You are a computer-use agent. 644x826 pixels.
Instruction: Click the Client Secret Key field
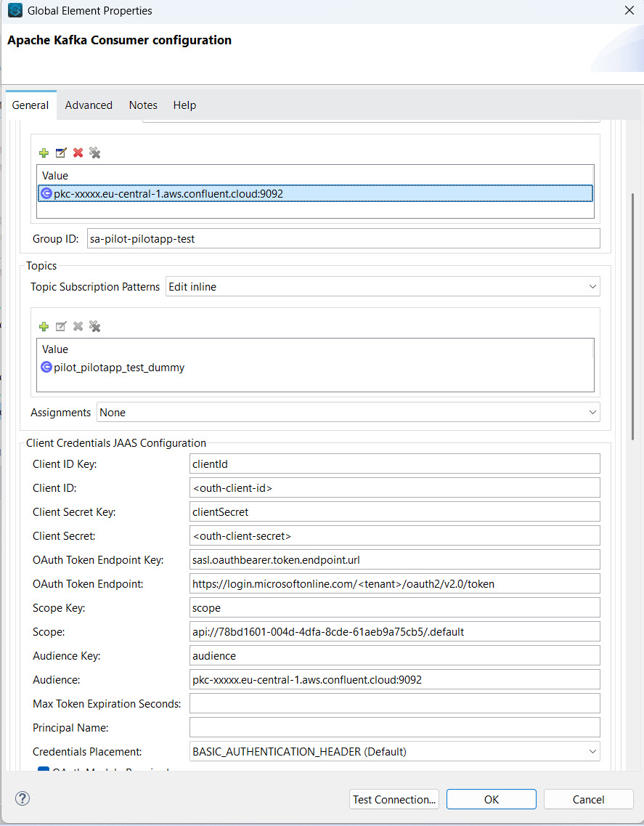pyautogui.click(x=394, y=512)
